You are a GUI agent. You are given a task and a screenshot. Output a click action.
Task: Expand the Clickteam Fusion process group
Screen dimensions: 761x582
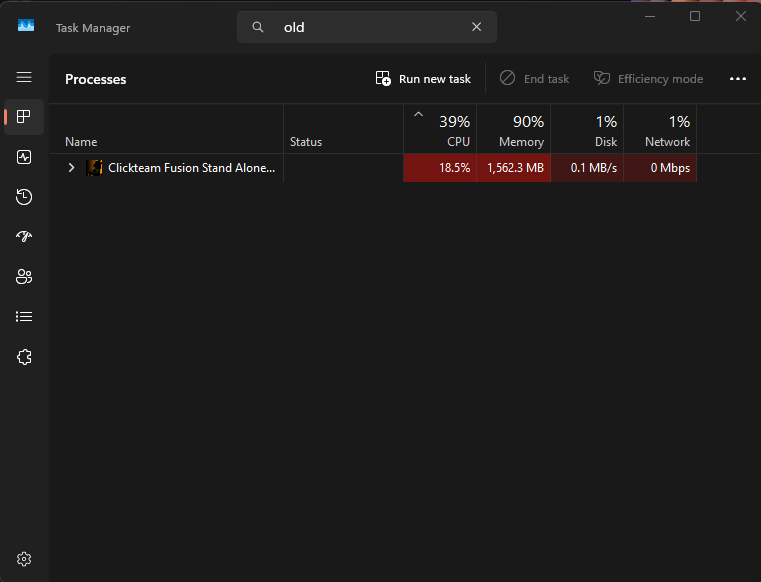(x=71, y=168)
